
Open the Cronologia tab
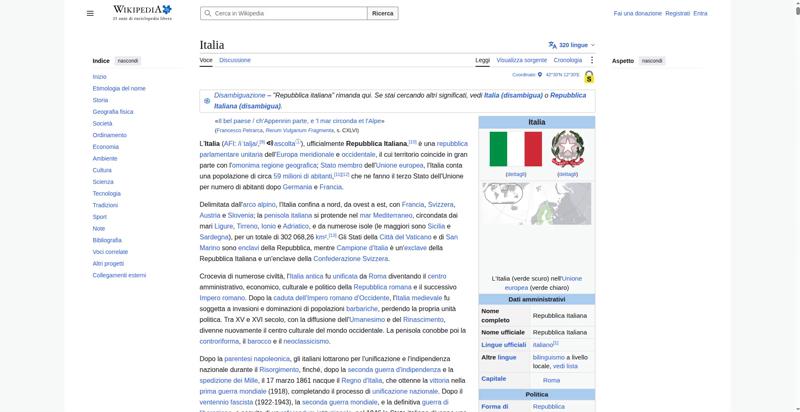pyautogui.click(x=568, y=60)
